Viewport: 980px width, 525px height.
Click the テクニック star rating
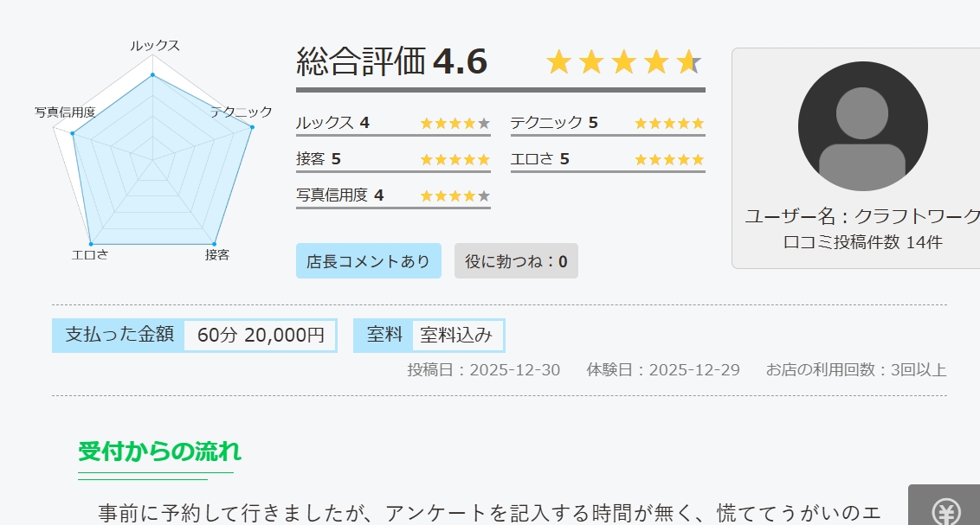click(x=669, y=123)
